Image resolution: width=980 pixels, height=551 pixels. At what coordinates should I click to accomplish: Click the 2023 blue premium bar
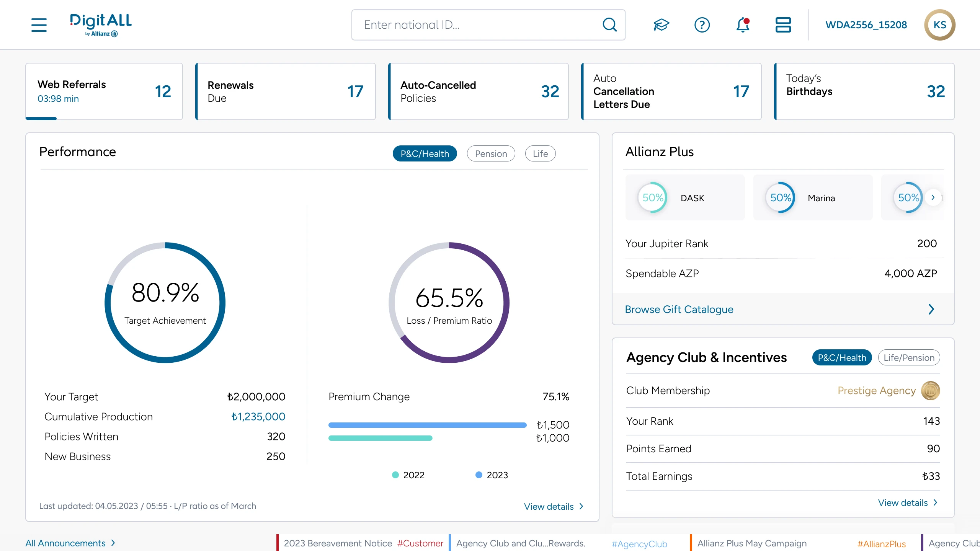pyautogui.click(x=427, y=425)
